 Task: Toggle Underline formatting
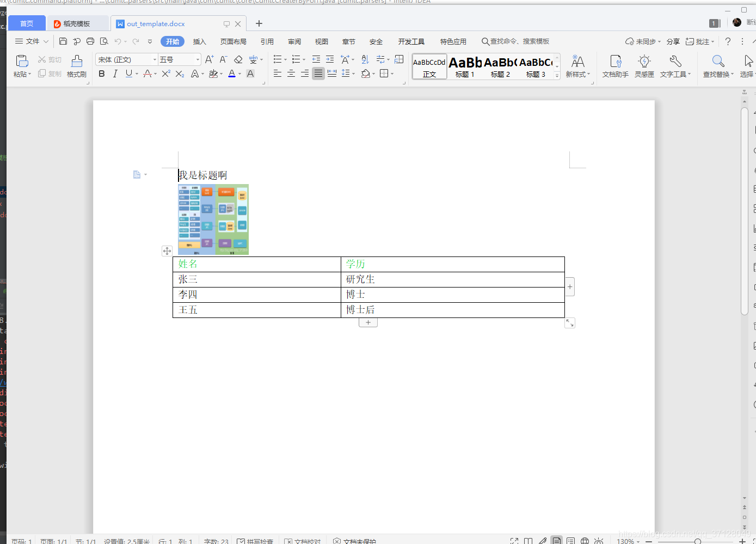coord(128,74)
